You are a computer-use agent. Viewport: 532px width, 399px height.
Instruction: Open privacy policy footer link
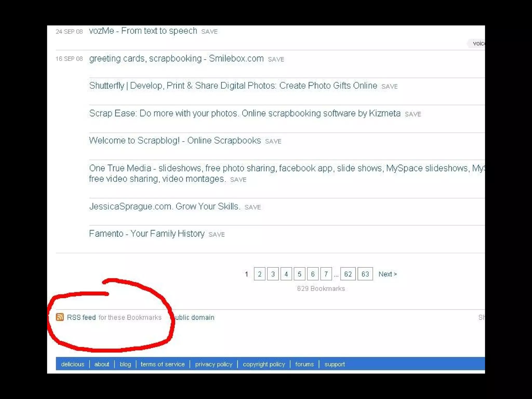(x=214, y=364)
